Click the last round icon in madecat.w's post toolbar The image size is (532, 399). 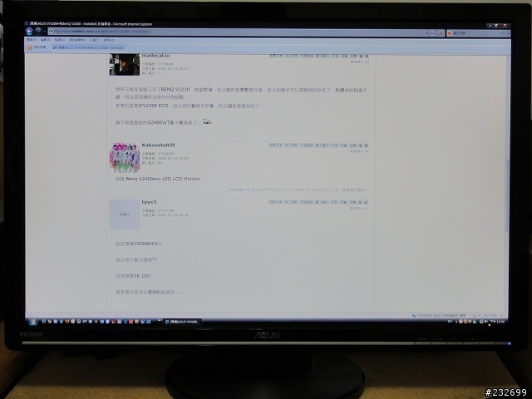(x=367, y=56)
